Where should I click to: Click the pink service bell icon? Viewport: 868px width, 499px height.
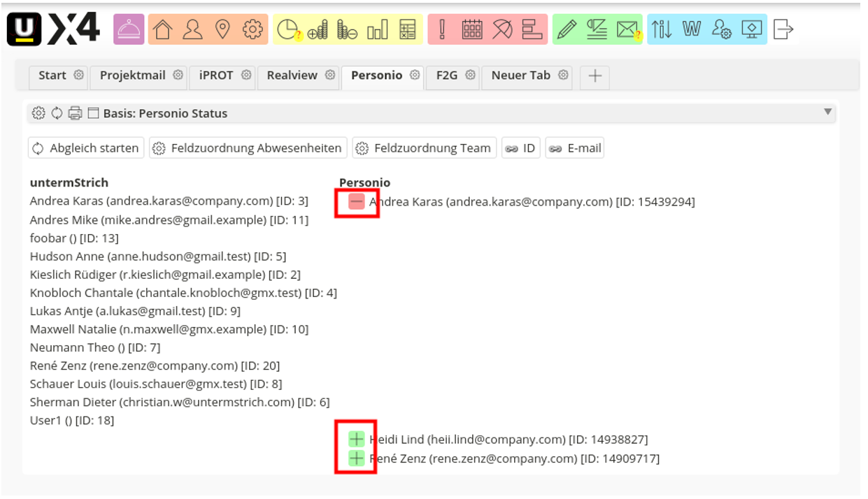(x=128, y=29)
